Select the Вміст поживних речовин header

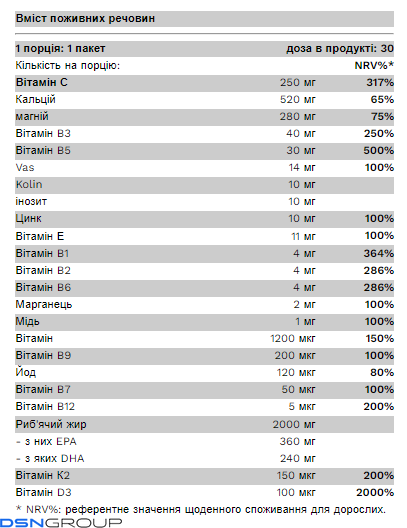tap(86, 19)
